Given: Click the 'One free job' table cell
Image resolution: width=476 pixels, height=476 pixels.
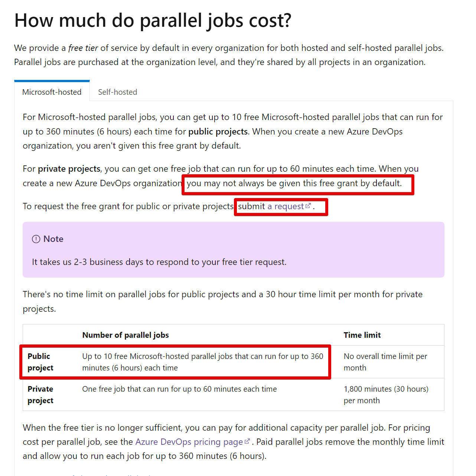Looking at the screenshot, I should (x=179, y=389).
